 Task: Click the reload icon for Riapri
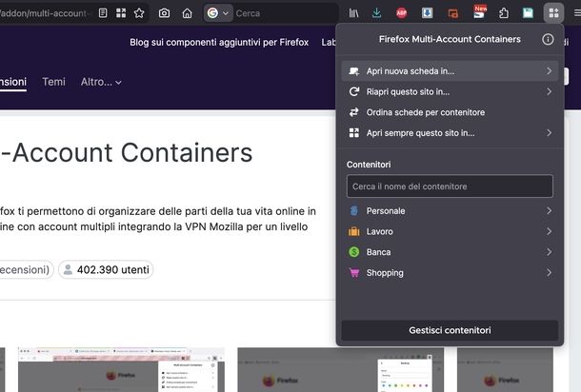click(x=354, y=91)
